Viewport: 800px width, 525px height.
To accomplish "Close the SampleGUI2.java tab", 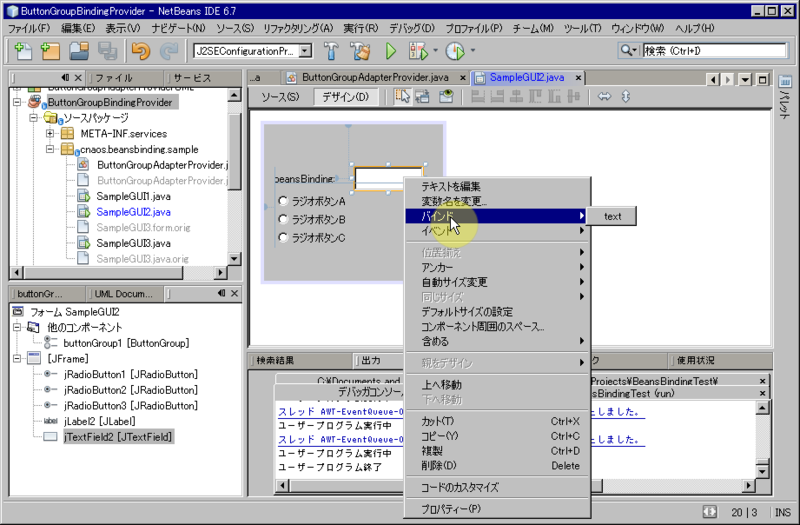I will point(578,78).
